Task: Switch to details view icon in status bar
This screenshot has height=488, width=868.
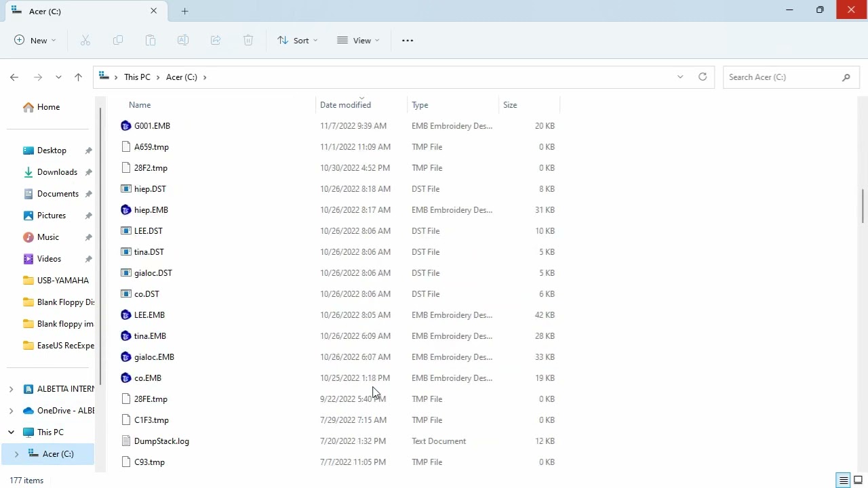Action: coord(844,481)
